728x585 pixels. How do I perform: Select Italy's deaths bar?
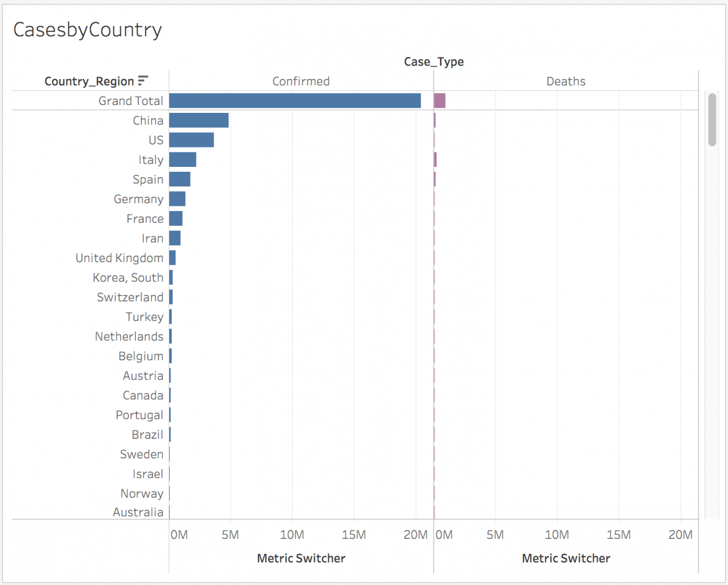[x=435, y=160]
